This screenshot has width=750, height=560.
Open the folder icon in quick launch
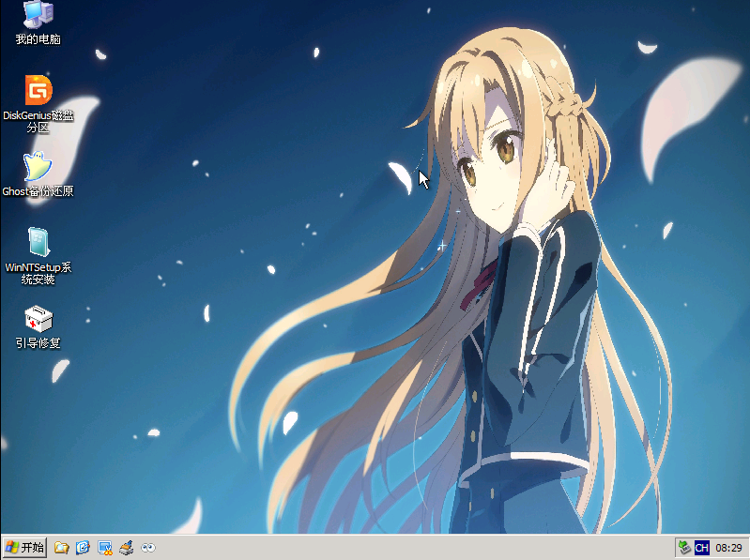[61, 547]
